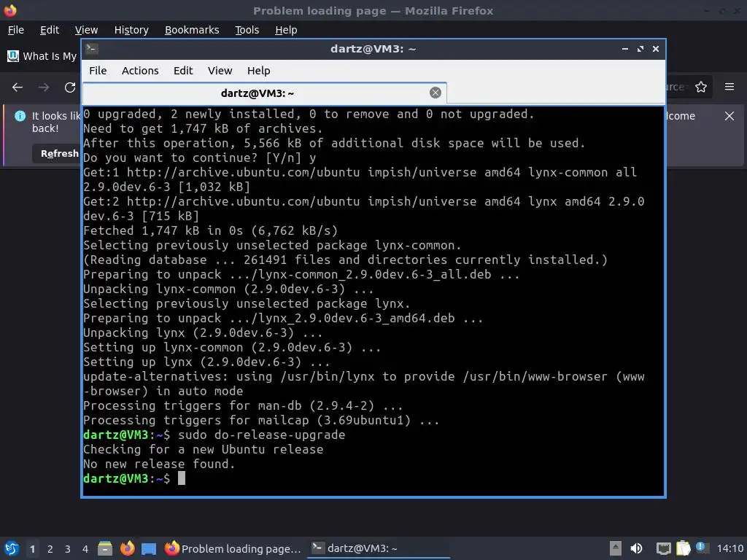
Task: Open the clipboard manager tray icon
Action: [683, 548]
